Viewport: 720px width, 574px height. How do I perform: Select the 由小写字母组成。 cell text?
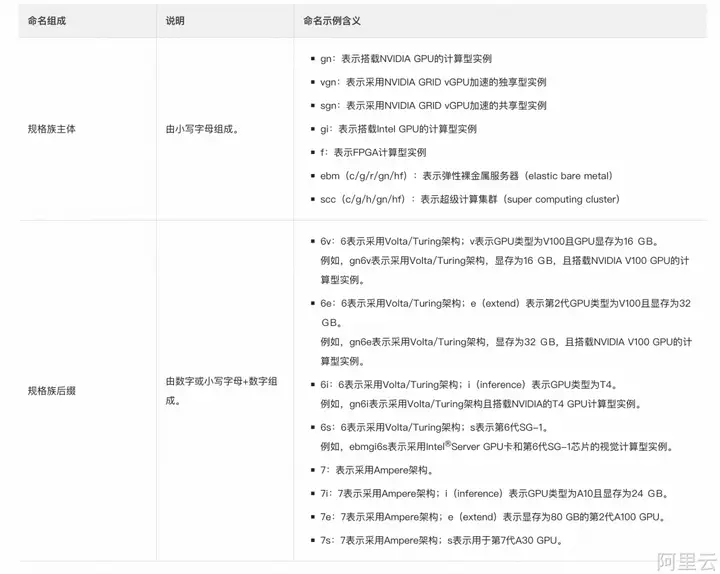[x=202, y=129]
